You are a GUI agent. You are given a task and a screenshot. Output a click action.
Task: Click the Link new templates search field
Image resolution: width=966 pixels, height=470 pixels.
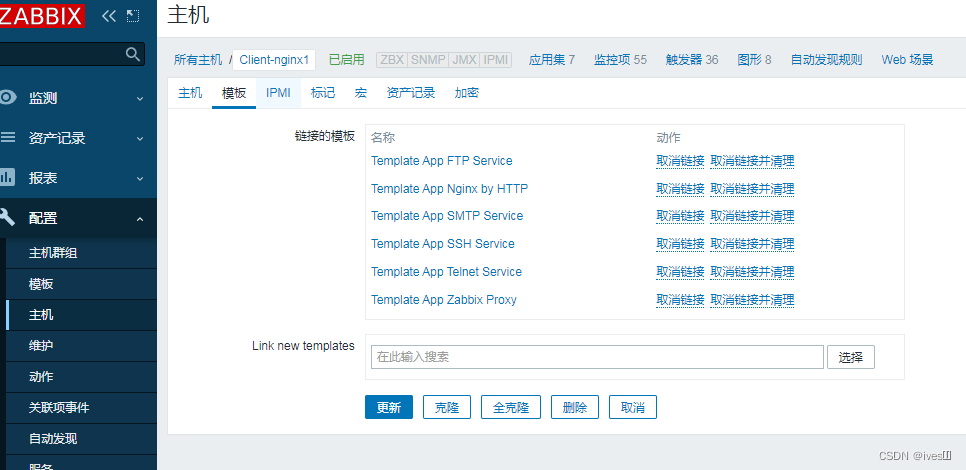pyautogui.click(x=598, y=357)
